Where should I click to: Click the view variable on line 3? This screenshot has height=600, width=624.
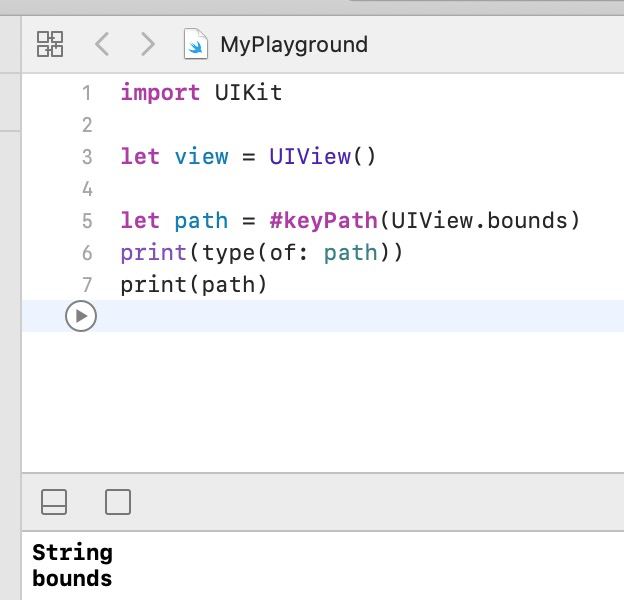(201, 156)
